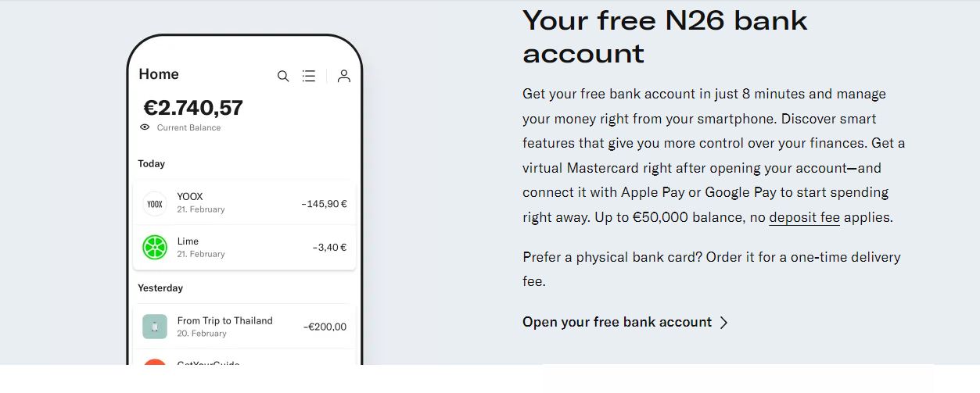
Task: Click the Yesterday section label
Action: pyautogui.click(x=160, y=288)
